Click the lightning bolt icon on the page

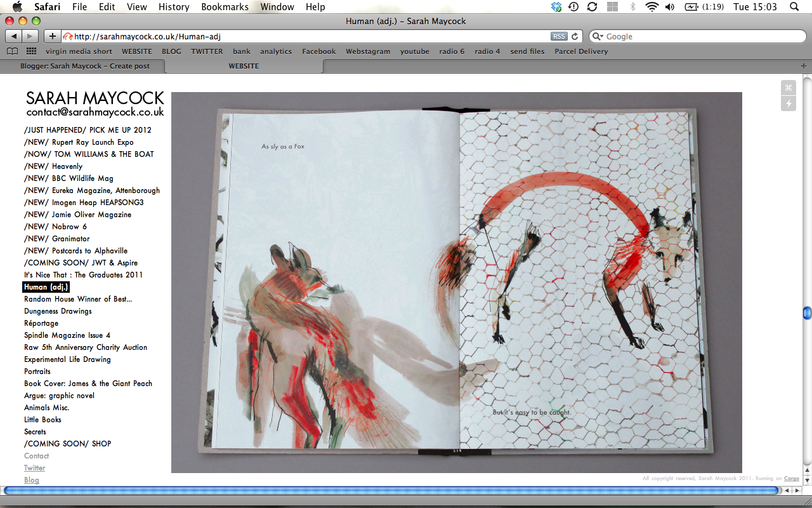point(789,104)
